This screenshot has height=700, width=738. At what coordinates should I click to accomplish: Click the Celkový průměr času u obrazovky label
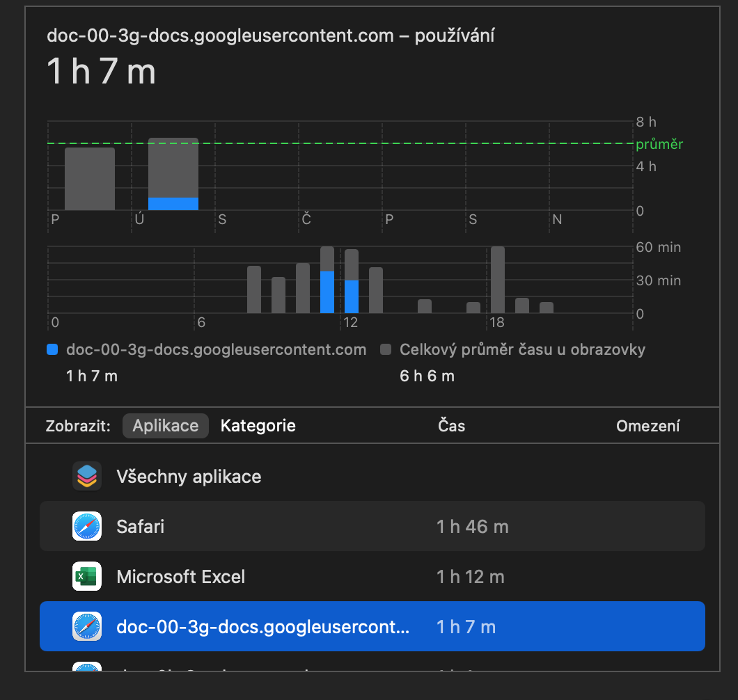[x=522, y=349]
